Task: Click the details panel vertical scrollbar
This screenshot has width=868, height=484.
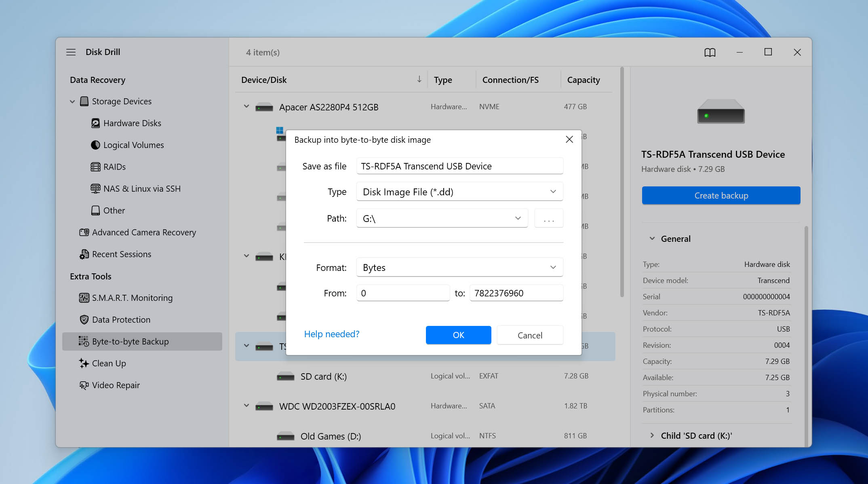Action: pyautogui.click(x=806, y=336)
